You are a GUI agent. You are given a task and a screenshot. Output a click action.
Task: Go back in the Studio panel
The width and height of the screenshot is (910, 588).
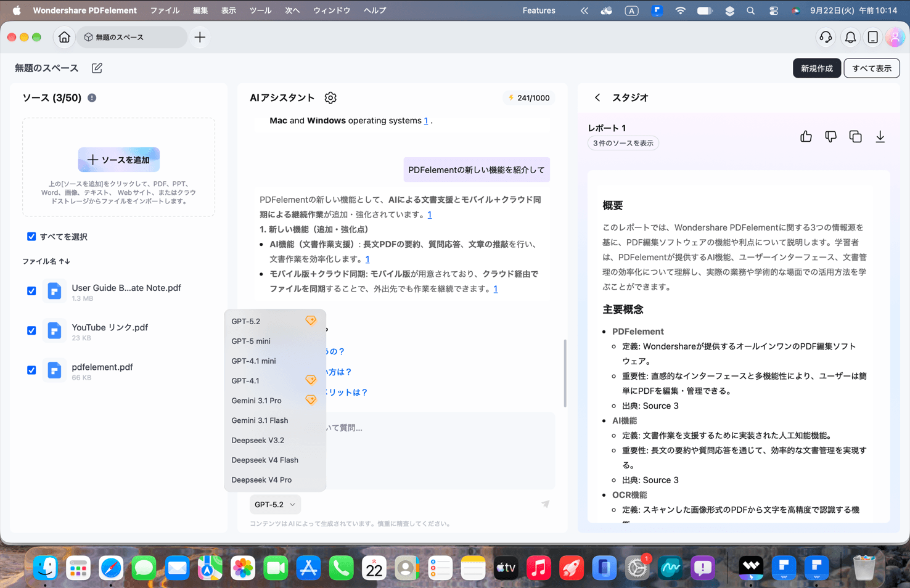pyautogui.click(x=597, y=98)
